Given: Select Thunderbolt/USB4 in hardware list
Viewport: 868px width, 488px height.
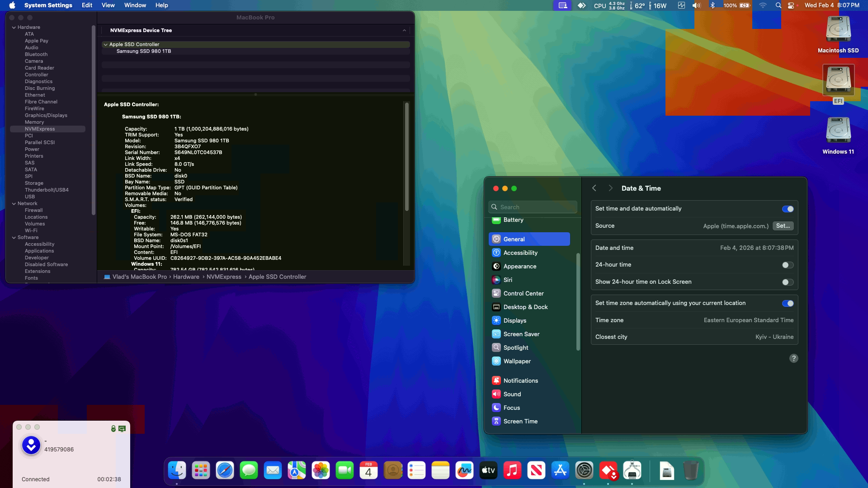Looking at the screenshot, I should [x=47, y=190].
